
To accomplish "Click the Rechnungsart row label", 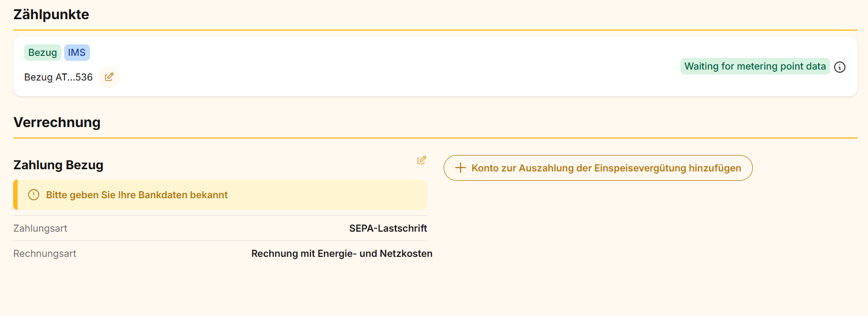I will [x=45, y=254].
